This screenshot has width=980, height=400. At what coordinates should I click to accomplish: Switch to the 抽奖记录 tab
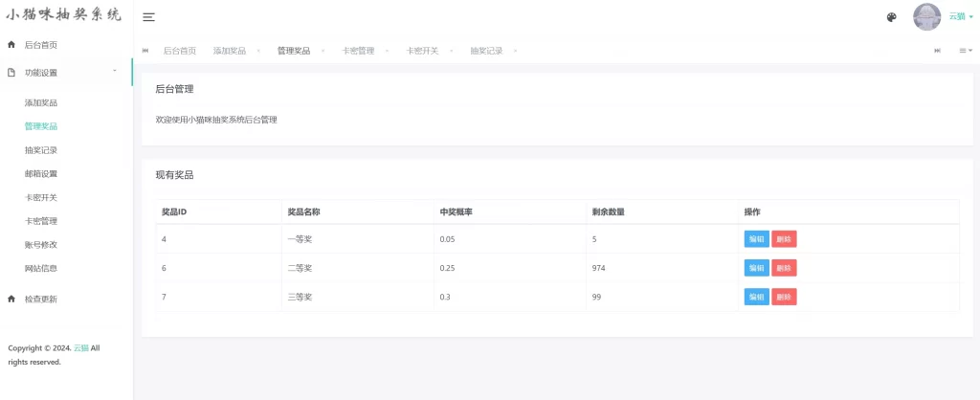(487, 52)
